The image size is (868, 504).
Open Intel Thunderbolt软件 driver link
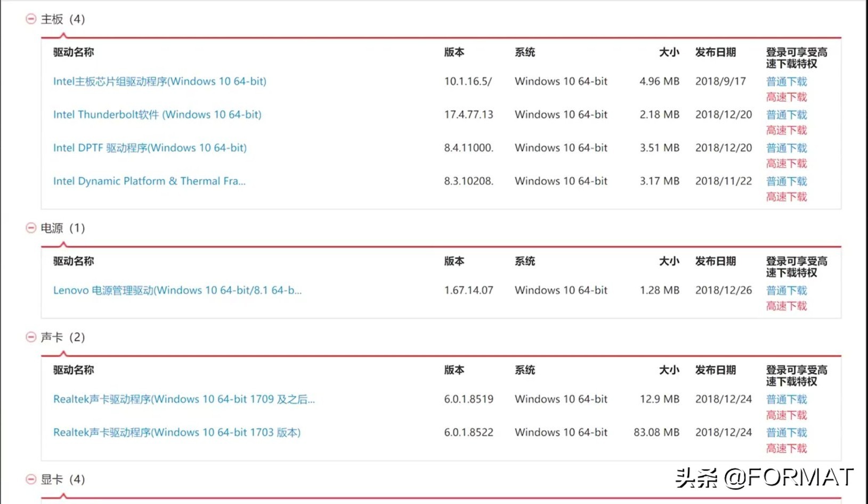point(157,115)
